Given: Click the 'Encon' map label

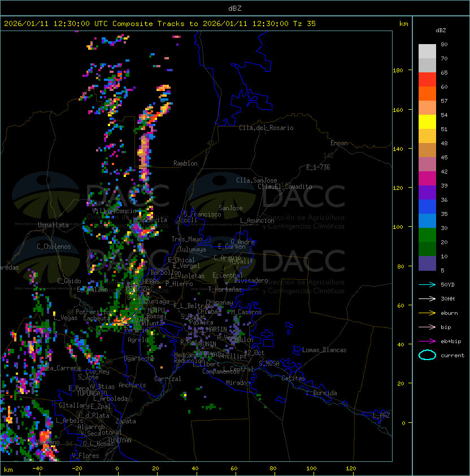Looking at the screenshot, I should coord(339,143).
